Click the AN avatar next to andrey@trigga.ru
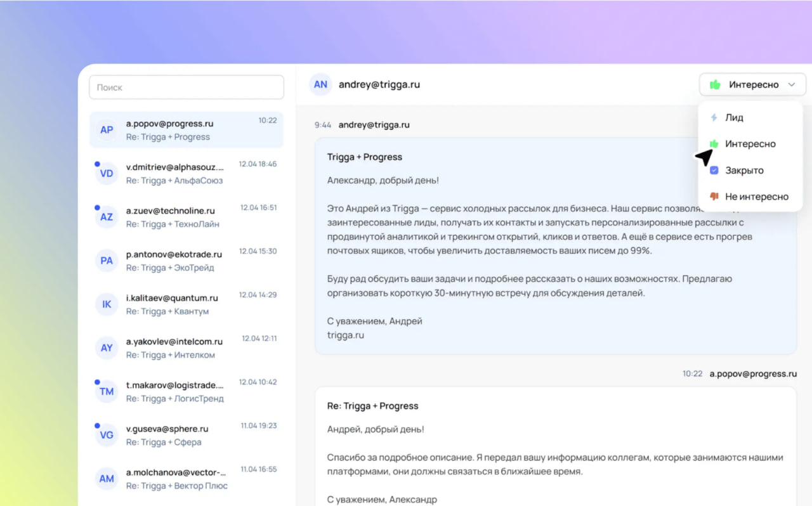The width and height of the screenshot is (812, 506). 320,84
